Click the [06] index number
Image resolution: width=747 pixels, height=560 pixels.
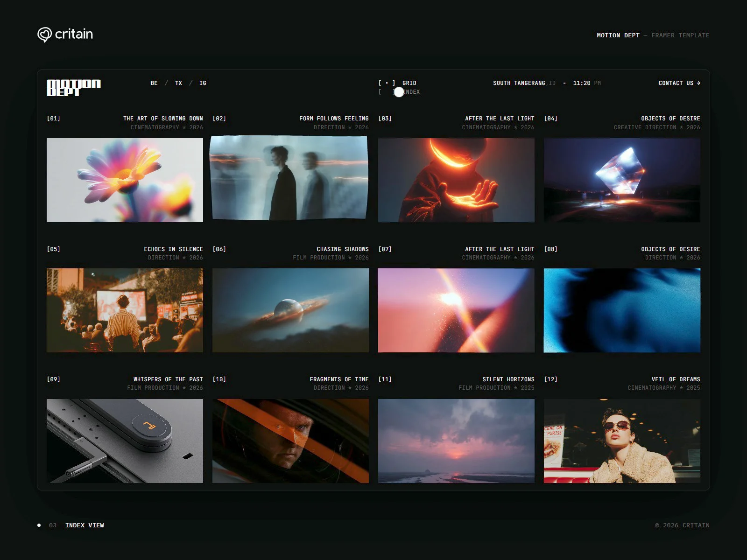219,249
